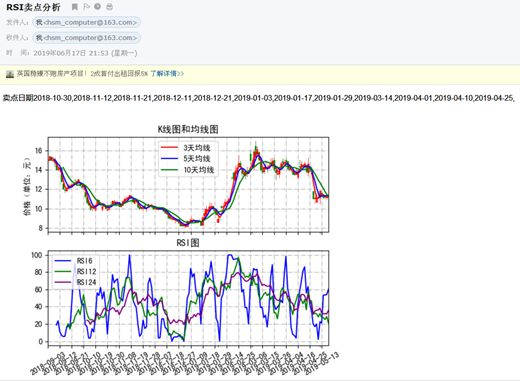Image resolution: width=520 pixels, height=381 pixels.
Task: Flag this email with the flag icon
Action: click(x=86, y=7)
